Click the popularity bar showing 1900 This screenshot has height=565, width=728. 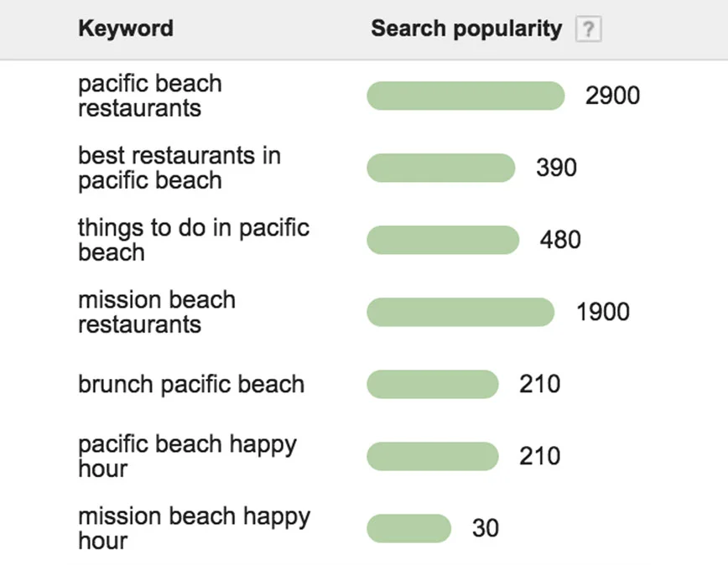pos(460,312)
